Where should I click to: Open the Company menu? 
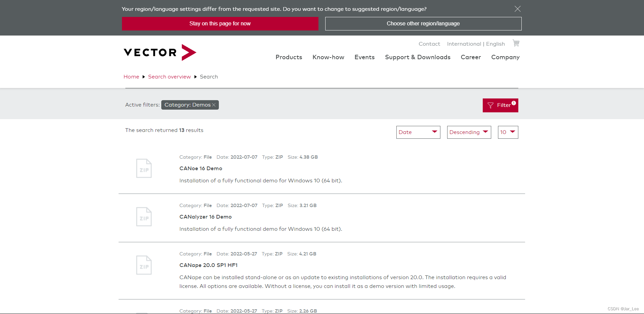[505, 57]
